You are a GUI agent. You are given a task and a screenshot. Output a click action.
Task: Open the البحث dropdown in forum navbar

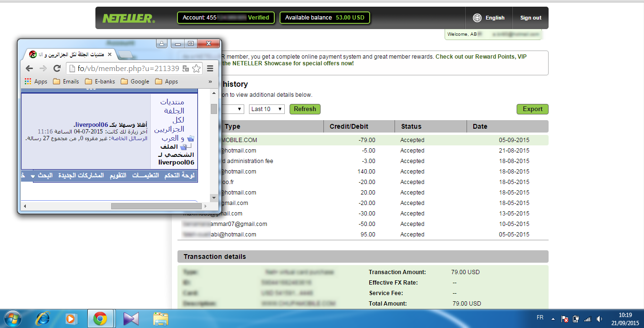pos(42,175)
